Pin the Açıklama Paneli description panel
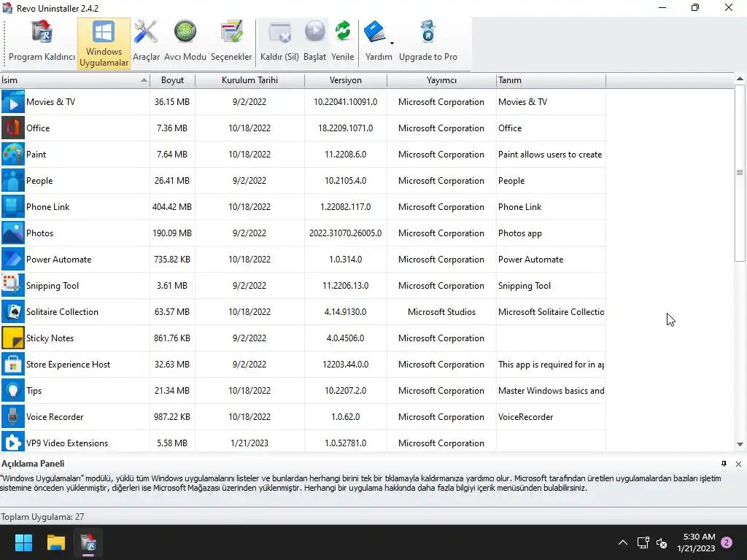The width and height of the screenshot is (747, 560). pos(724,464)
